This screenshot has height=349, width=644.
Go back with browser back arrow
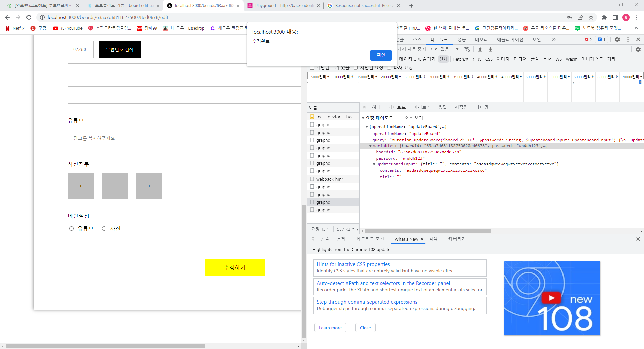pyautogui.click(x=7, y=17)
